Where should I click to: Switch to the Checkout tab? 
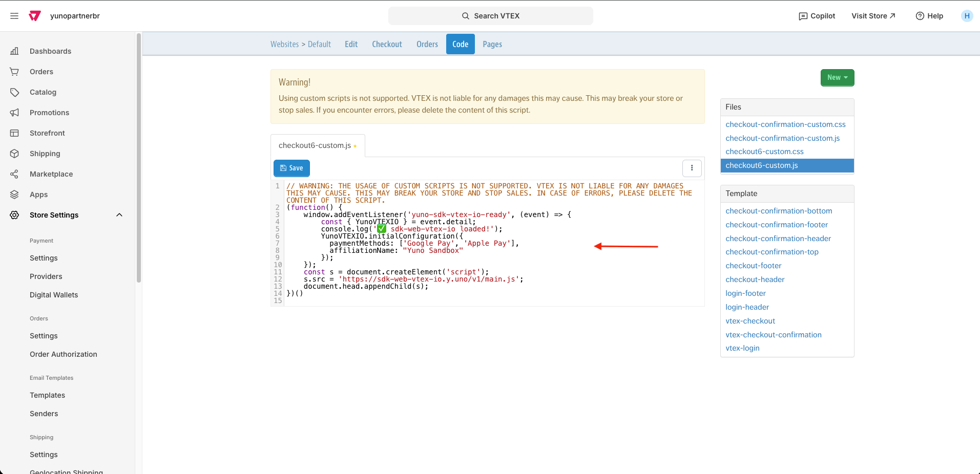pos(387,44)
